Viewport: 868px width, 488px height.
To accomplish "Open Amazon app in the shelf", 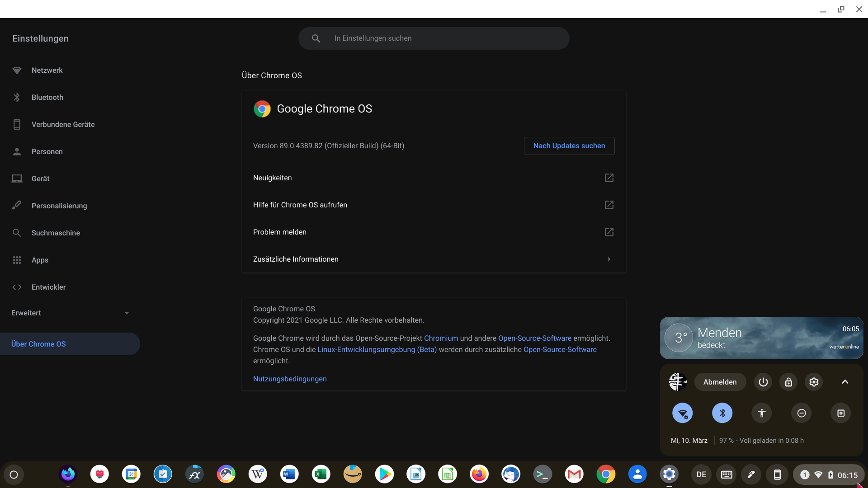I will coord(353,474).
